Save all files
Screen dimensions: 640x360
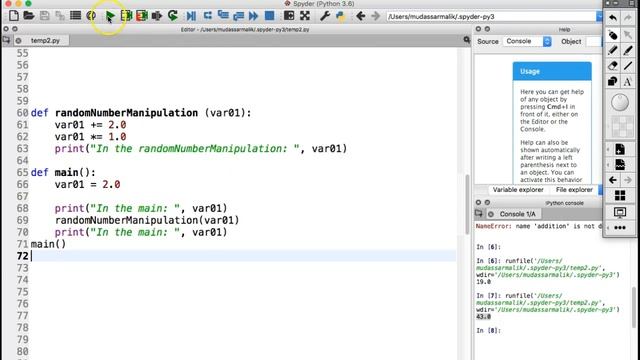60,16
